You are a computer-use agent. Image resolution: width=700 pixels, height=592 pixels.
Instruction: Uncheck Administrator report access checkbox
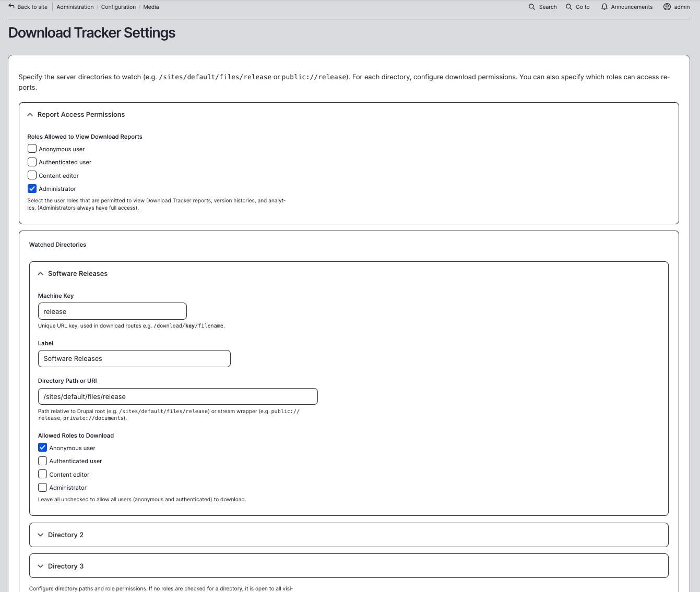[x=32, y=189]
